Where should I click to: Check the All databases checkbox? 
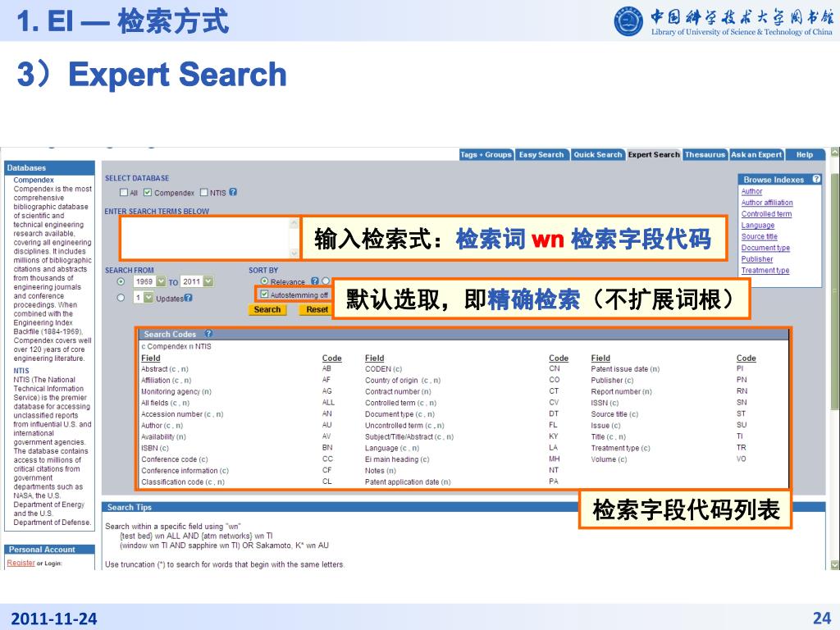(124, 192)
